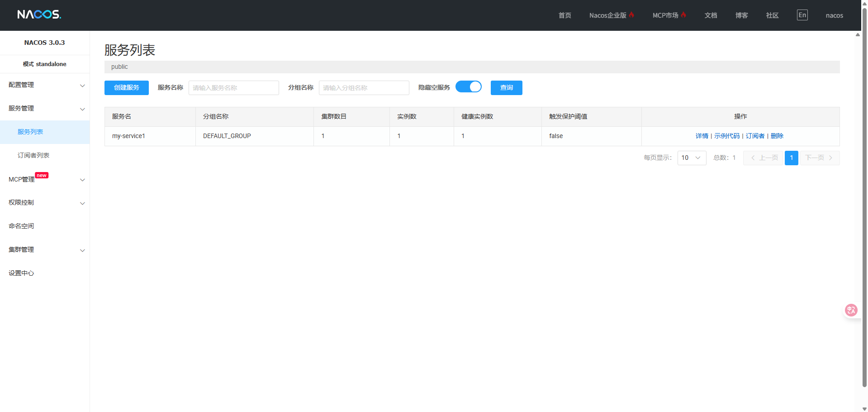The image size is (868, 412).
Task: Click the 创建服务 button
Action: [x=127, y=88]
